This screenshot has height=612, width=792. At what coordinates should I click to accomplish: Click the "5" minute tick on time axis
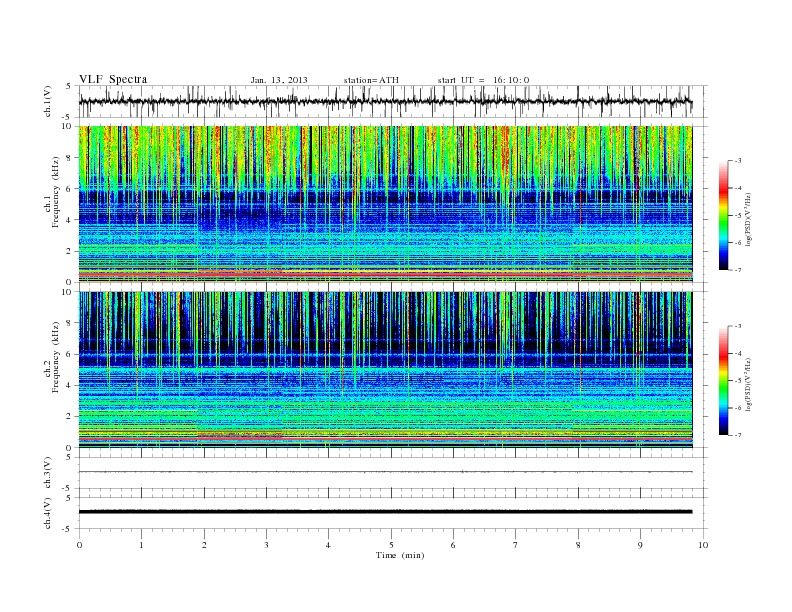[x=391, y=545]
